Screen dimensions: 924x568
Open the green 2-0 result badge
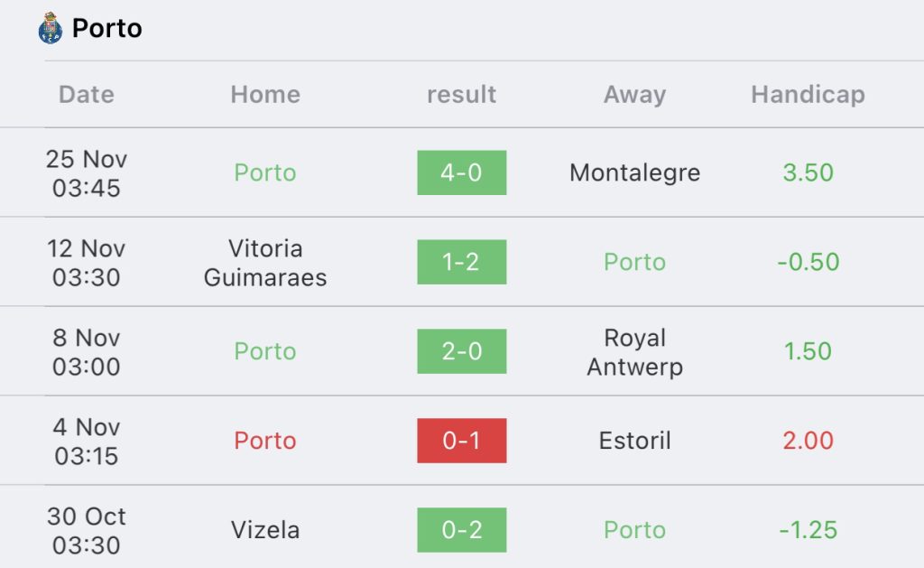461,351
